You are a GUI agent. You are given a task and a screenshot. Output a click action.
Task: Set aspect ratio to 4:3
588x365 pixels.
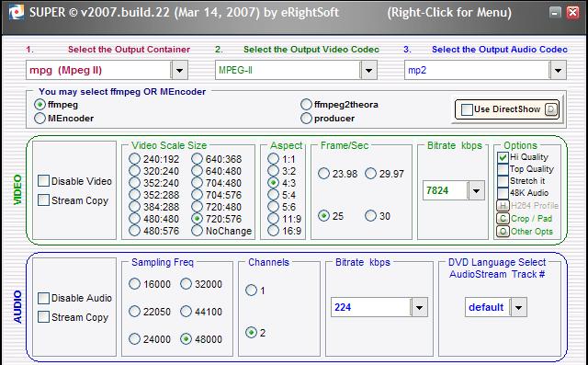[274, 183]
